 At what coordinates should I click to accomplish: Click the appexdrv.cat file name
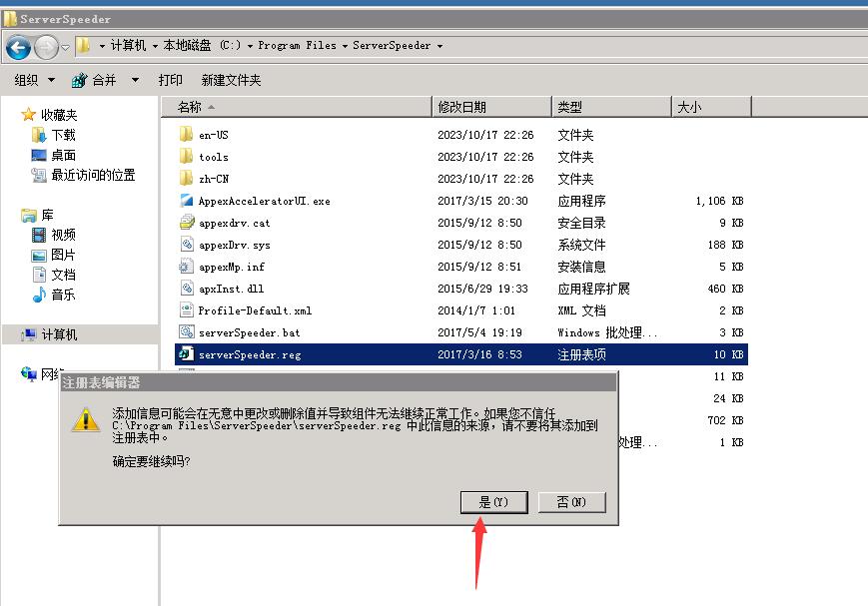tap(234, 223)
